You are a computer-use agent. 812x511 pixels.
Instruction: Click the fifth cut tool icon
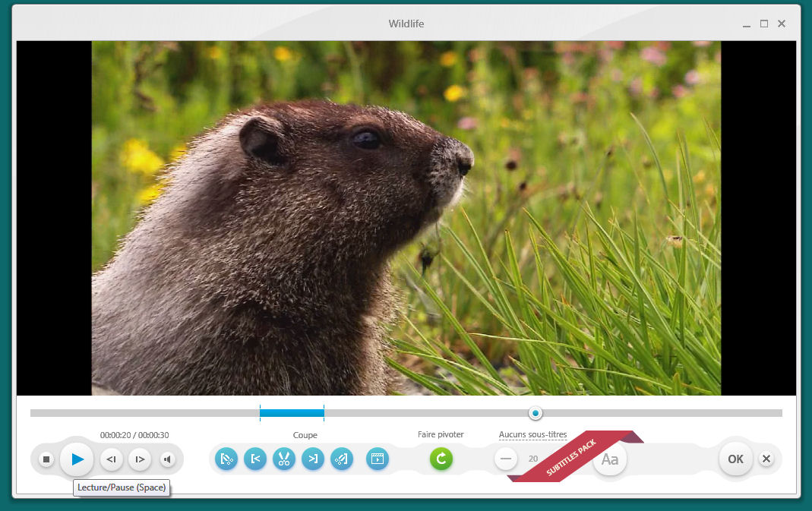click(x=342, y=459)
